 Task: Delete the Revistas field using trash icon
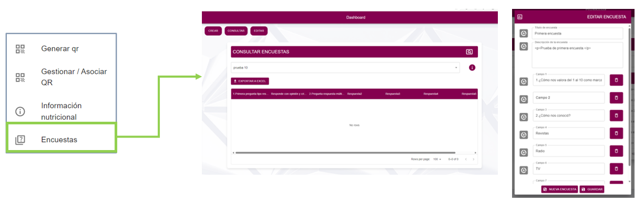(x=616, y=133)
